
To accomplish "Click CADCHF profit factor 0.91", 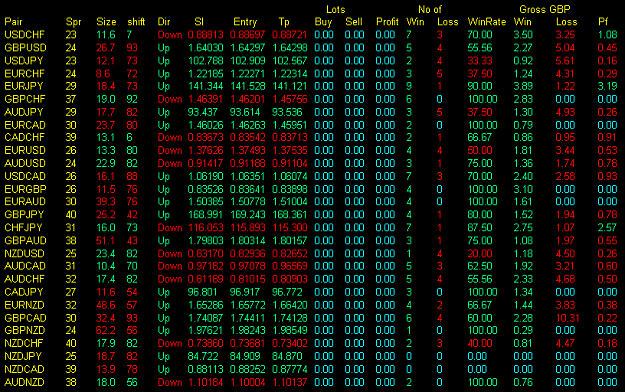I will point(607,138).
